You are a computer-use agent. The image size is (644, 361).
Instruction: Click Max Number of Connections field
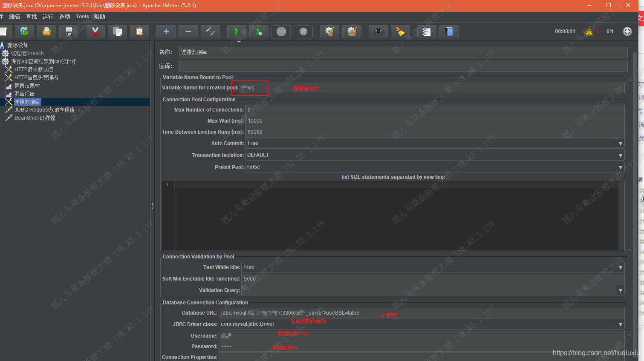(435, 110)
